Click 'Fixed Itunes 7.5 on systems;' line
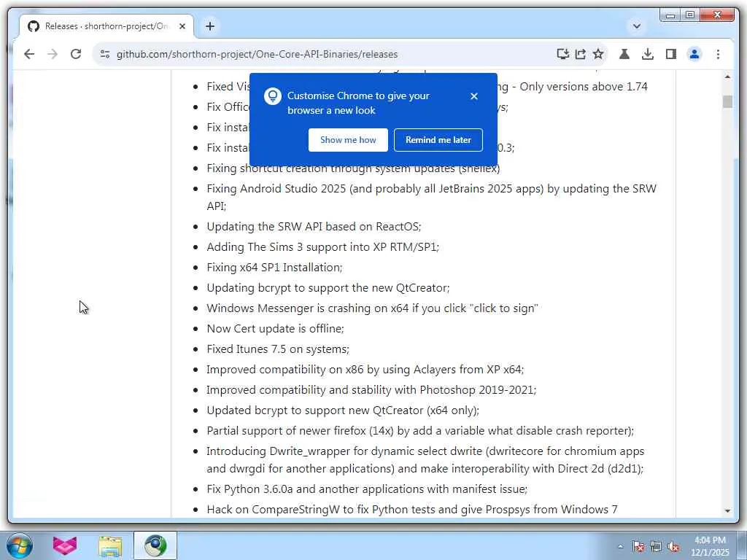This screenshot has height=560, width=747. tap(278, 349)
